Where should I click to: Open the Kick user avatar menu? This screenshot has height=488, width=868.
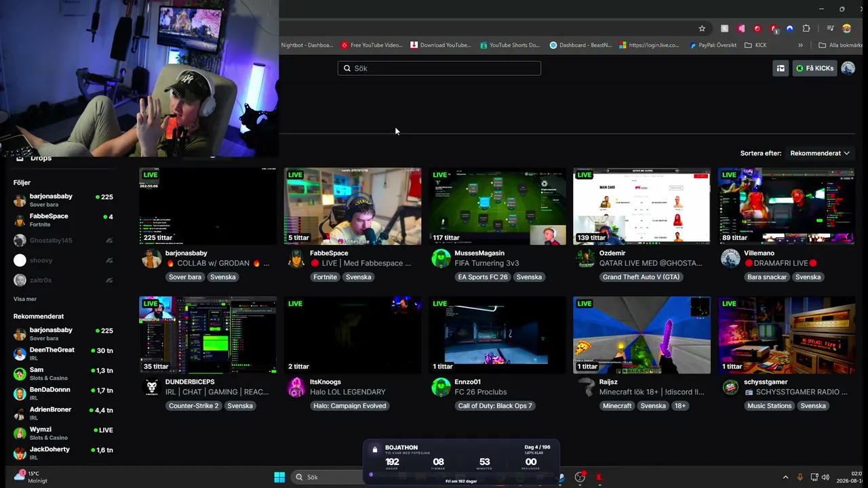(848, 68)
